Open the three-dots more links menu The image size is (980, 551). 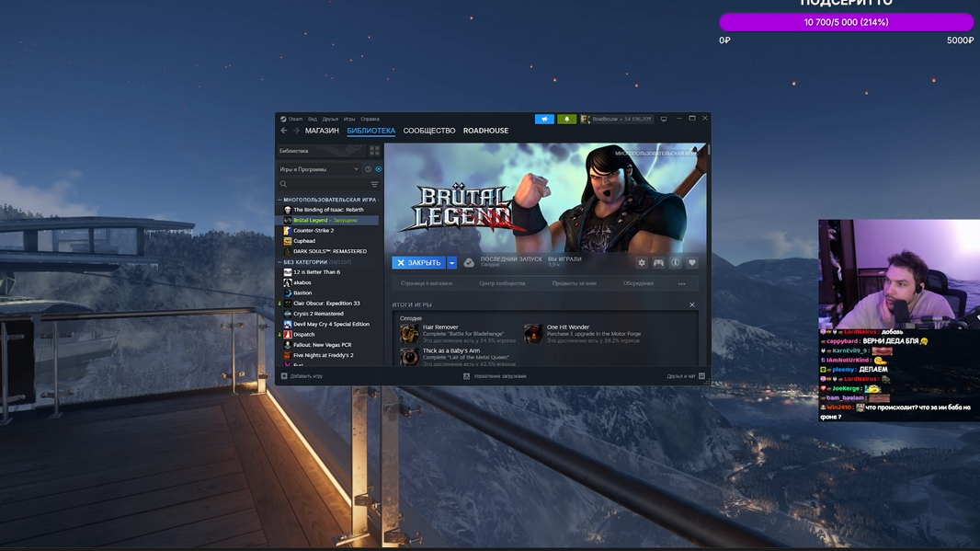(x=682, y=284)
